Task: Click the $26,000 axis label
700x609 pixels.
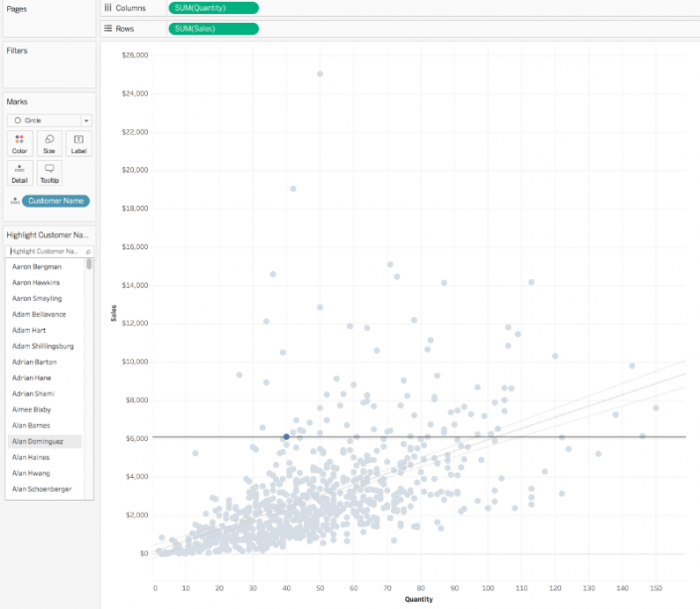Action: 135,55
